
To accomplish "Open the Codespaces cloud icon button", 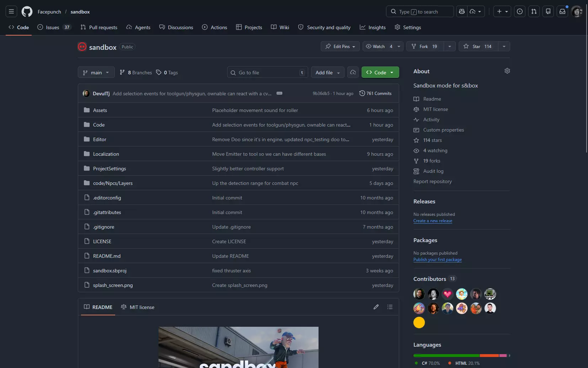I will click(353, 72).
